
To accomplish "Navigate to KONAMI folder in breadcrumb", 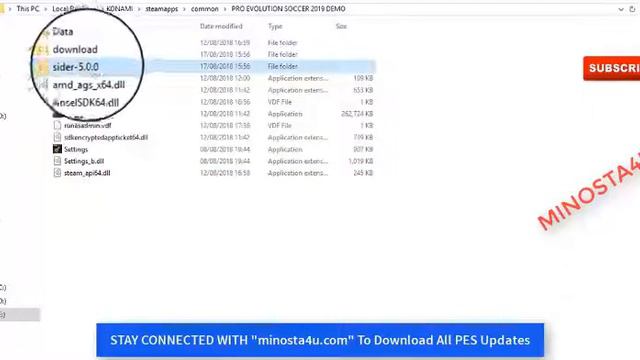I will [x=120, y=9].
